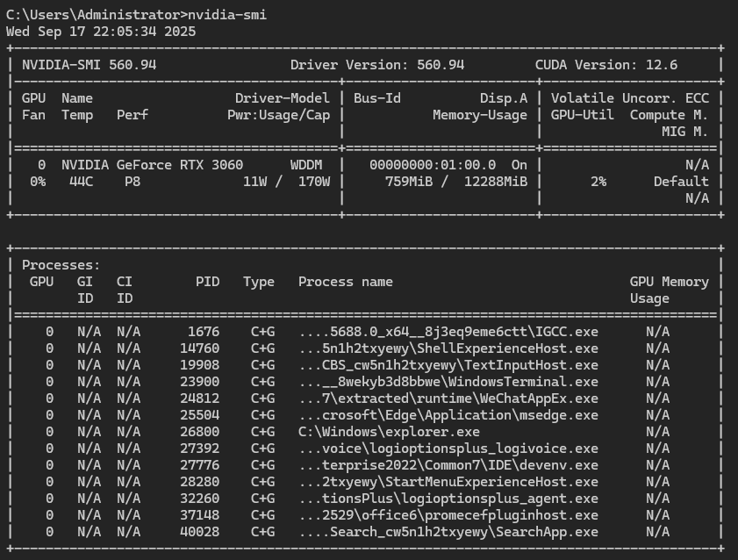Select the Driver Version 560.94 text
This screenshot has height=560, width=738.
[377, 65]
